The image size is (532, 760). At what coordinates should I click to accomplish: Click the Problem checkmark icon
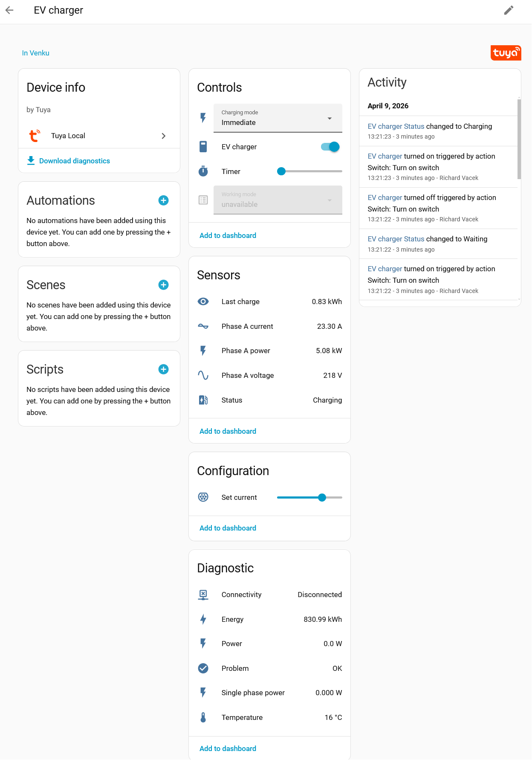203,668
